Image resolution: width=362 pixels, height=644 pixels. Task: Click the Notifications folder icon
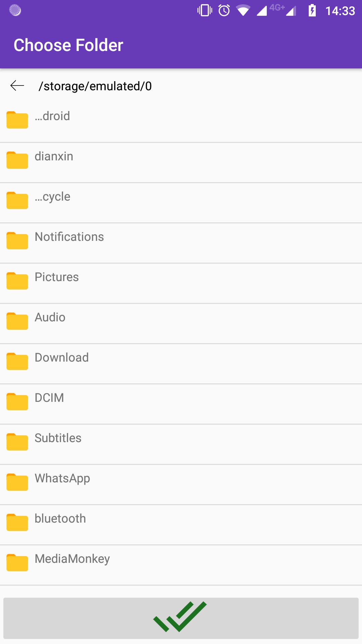(17, 240)
